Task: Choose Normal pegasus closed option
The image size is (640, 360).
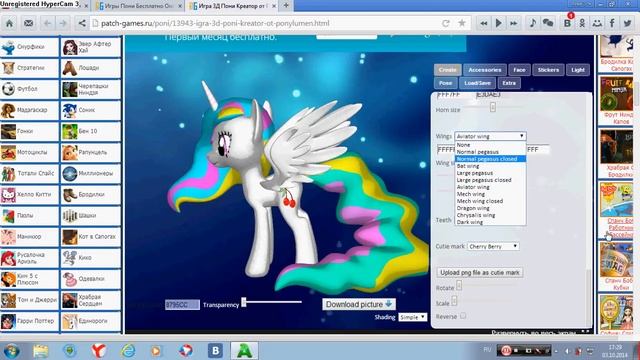Action: (490, 159)
